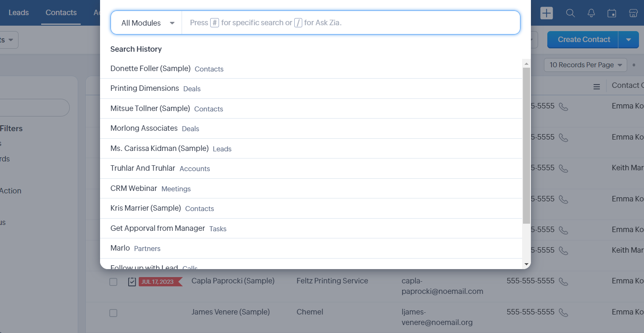Open the column settings list icon
Image resolution: width=644 pixels, height=333 pixels.
point(596,87)
